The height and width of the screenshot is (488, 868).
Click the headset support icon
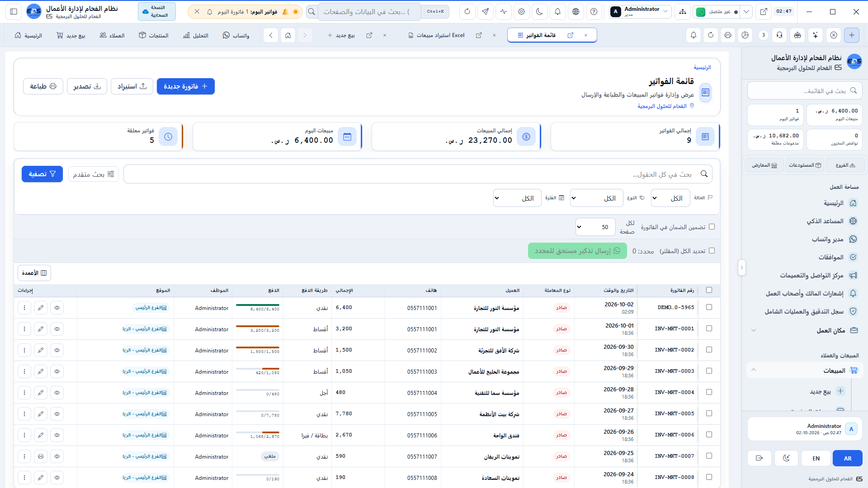[779, 35]
